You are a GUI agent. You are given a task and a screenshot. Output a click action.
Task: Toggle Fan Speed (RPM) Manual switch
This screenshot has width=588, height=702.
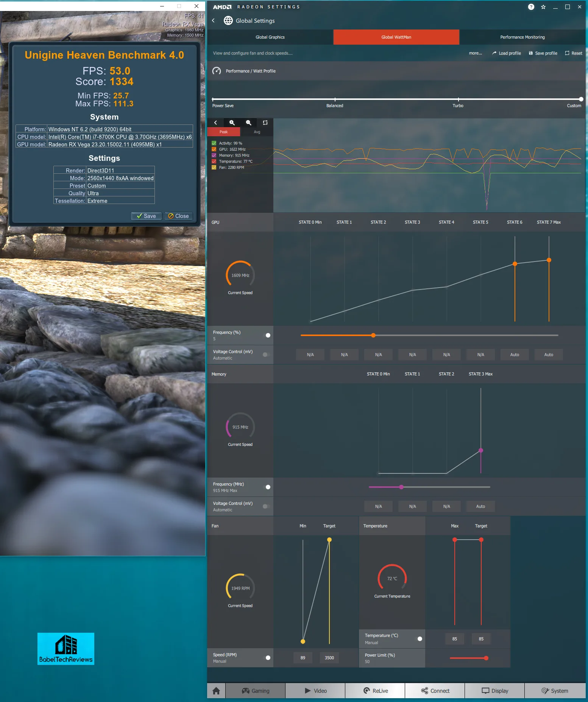click(267, 658)
